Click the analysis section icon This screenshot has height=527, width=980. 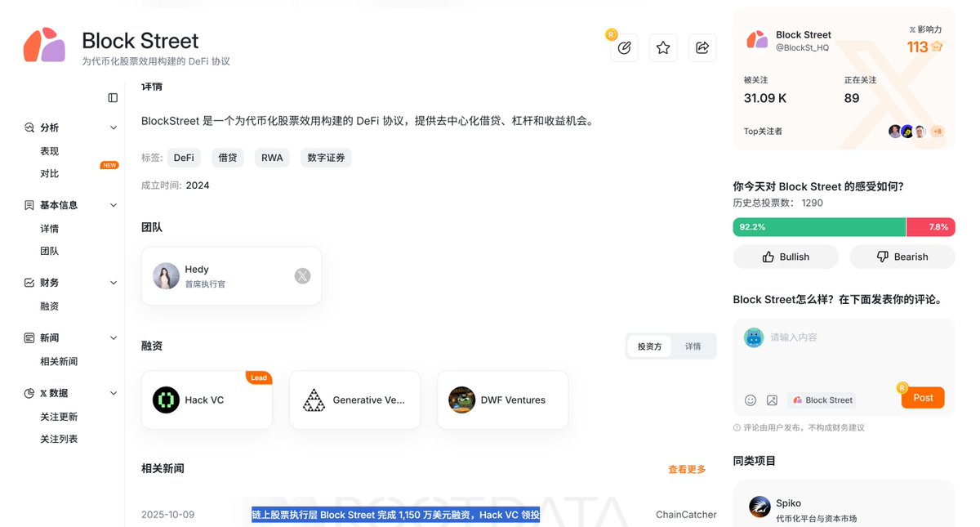coord(29,127)
